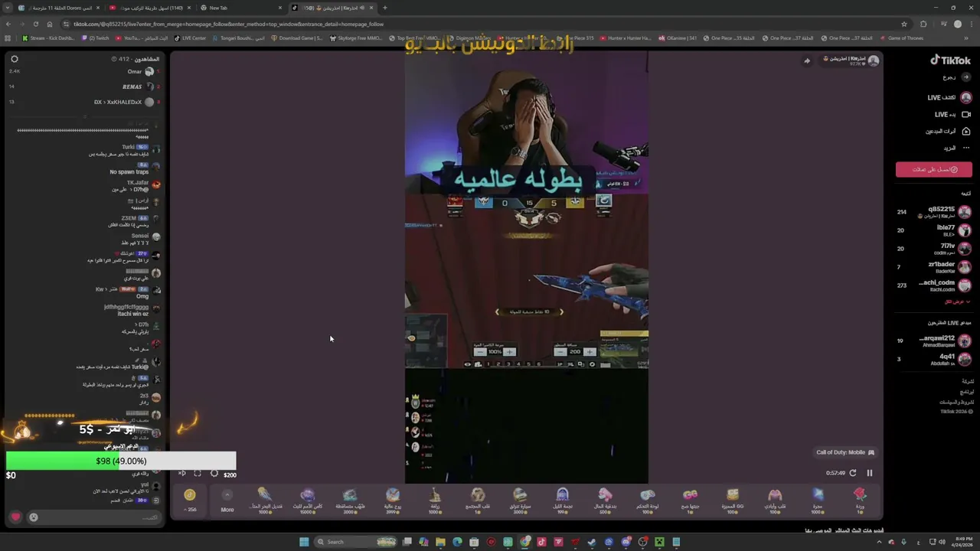Open the Call of Duty: Mobile game tag
Image resolution: width=980 pixels, height=551 pixels.
click(x=845, y=453)
